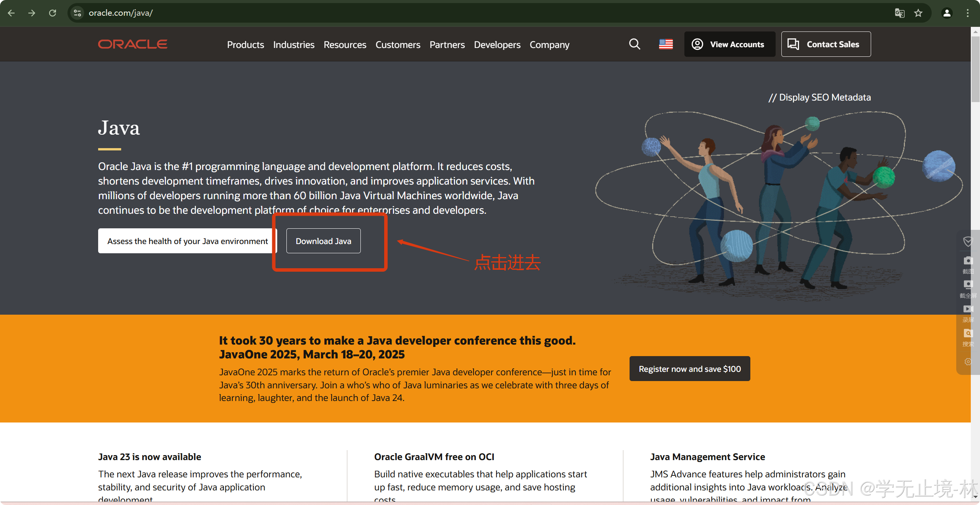Click the Oracle logo
Screen dimensions: 980x505
133,44
